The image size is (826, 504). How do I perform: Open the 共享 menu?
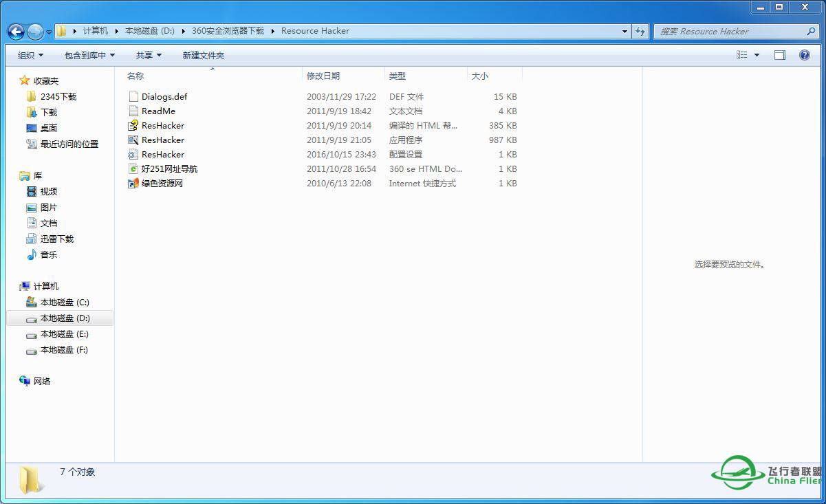point(149,55)
